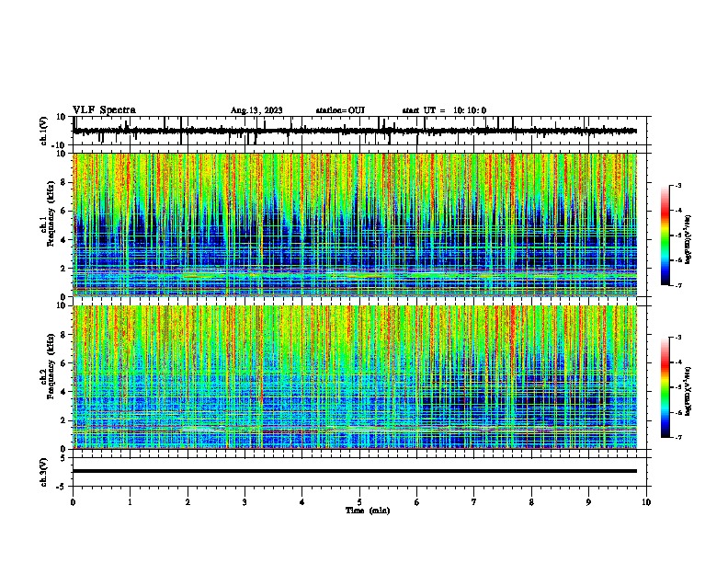Screen dimensions: 728x563
Task: Click time axis tick label "6"
Action: (x=417, y=502)
